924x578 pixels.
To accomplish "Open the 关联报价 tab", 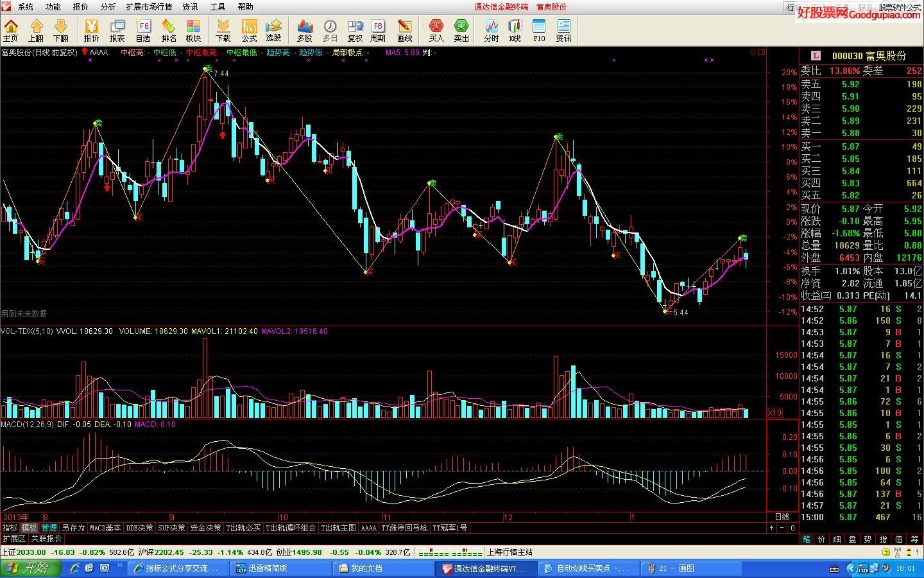I will pos(47,539).
